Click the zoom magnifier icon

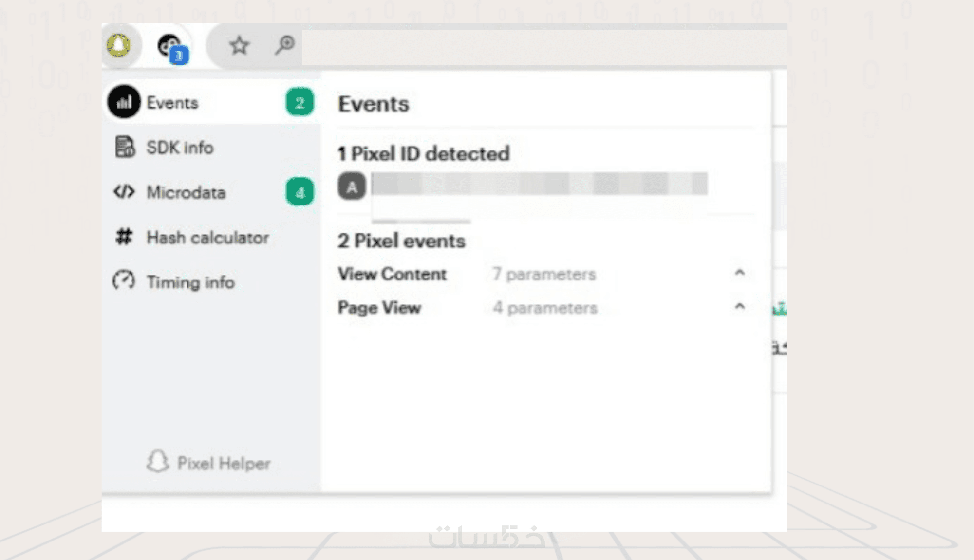click(284, 45)
